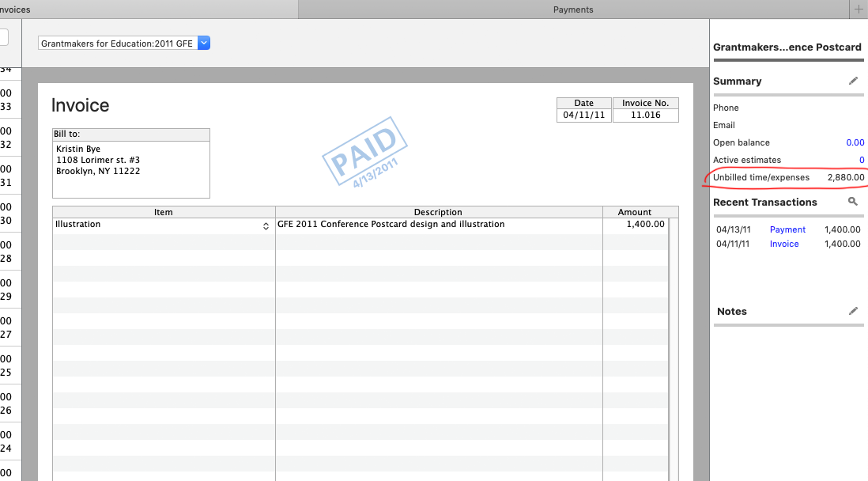Open Recent Transactions search with magnifier icon

pos(852,201)
